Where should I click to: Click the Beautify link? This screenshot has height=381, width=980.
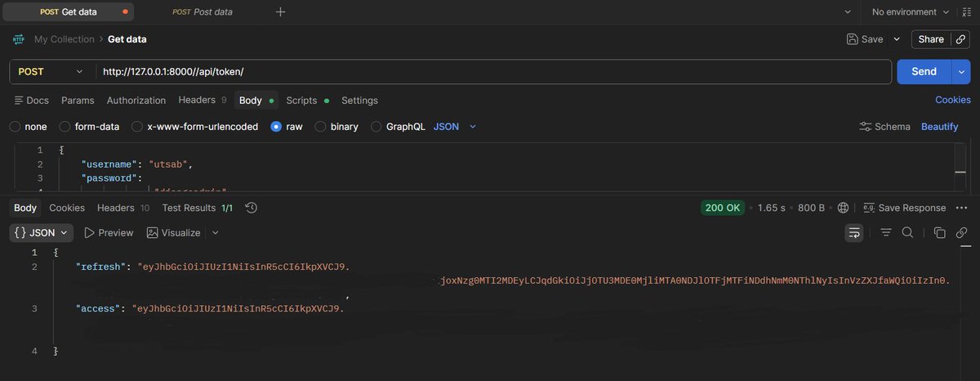pos(940,127)
